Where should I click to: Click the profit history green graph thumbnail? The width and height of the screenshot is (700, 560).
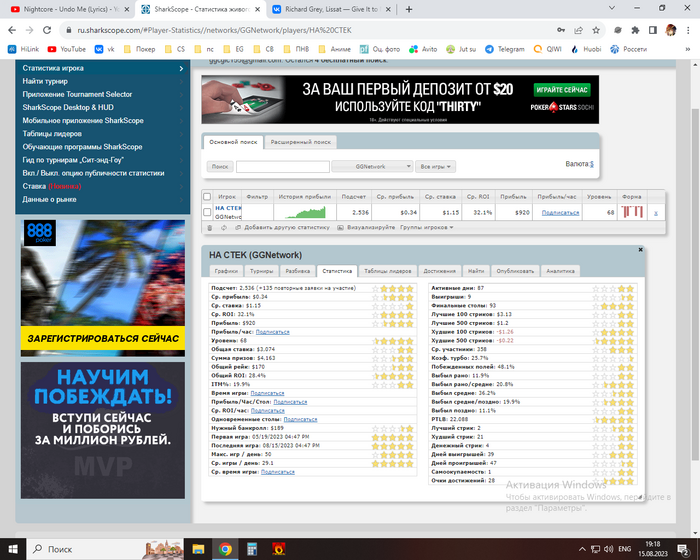pyautogui.click(x=305, y=212)
